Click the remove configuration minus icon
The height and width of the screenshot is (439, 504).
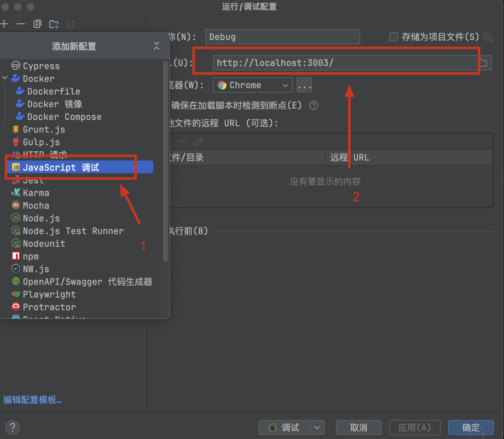click(21, 24)
